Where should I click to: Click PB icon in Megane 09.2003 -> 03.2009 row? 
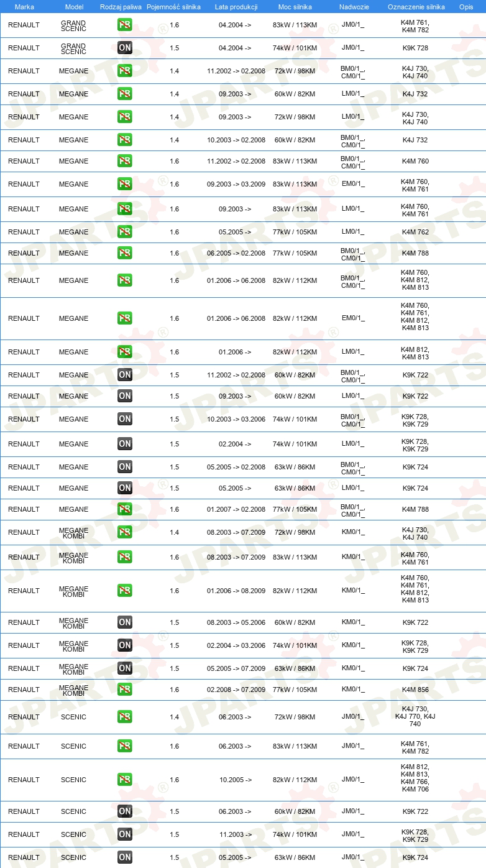125,184
